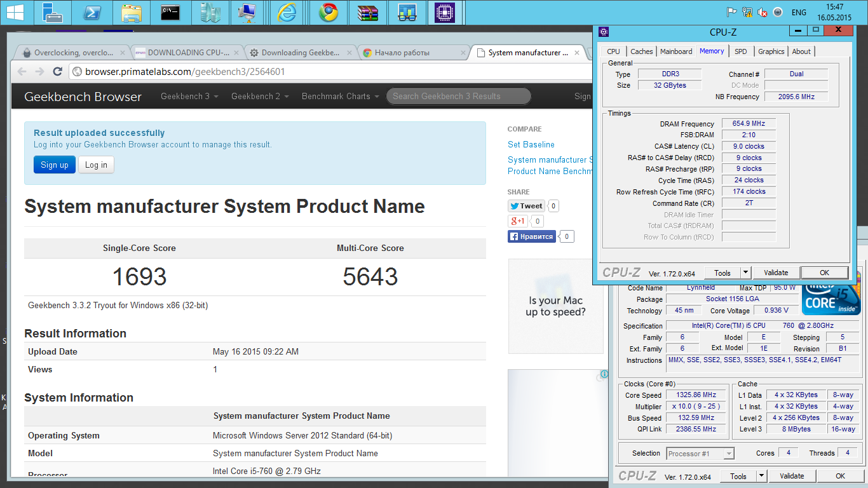The height and width of the screenshot is (488, 868).
Task: Click the Set Baseline link
Action: point(531,144)
